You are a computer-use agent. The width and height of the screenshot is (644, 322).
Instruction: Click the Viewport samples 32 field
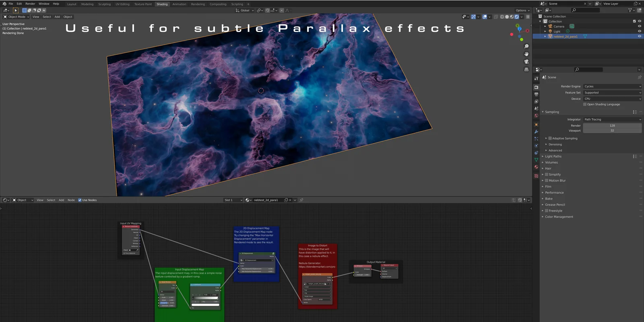tap(612, 130)
